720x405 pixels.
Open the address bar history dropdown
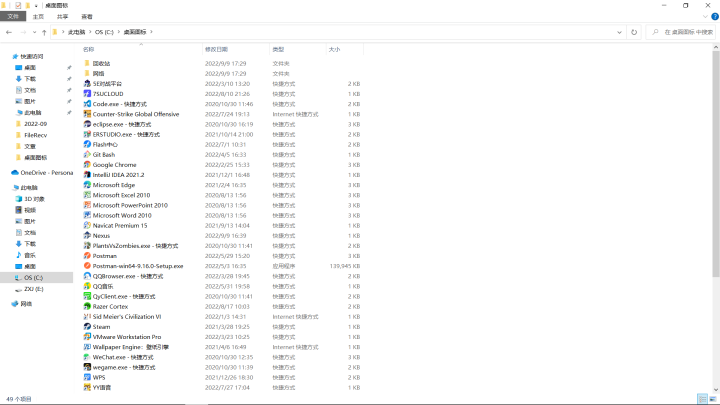[x=619, y=32]
